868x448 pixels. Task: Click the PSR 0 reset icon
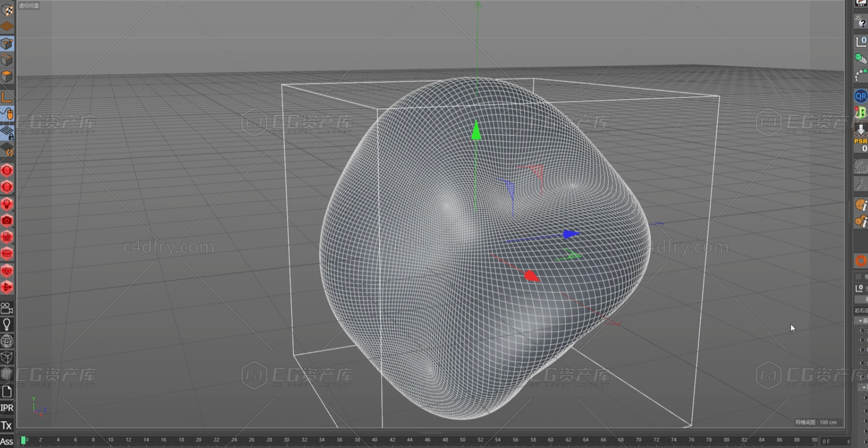(861, 145)
